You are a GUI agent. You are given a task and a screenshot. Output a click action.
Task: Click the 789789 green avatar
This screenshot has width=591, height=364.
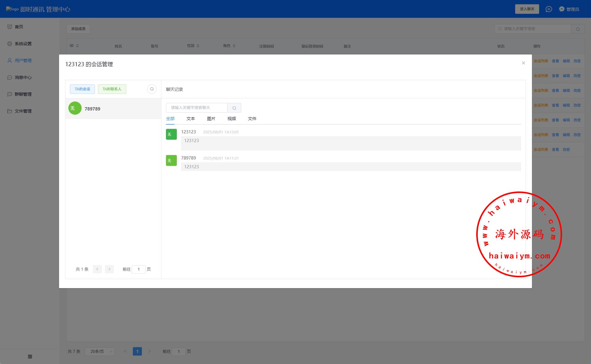click(x=75, y=108)
